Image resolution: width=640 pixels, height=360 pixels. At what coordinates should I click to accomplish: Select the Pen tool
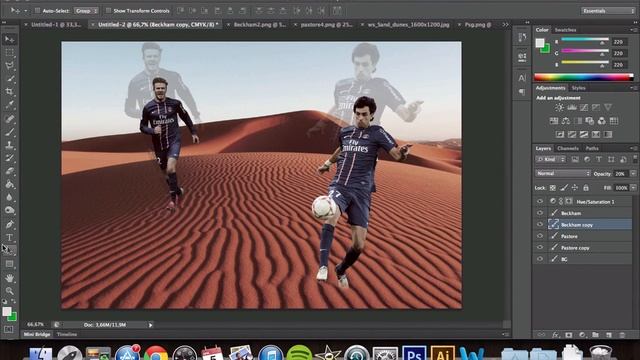tap(9, 224)
